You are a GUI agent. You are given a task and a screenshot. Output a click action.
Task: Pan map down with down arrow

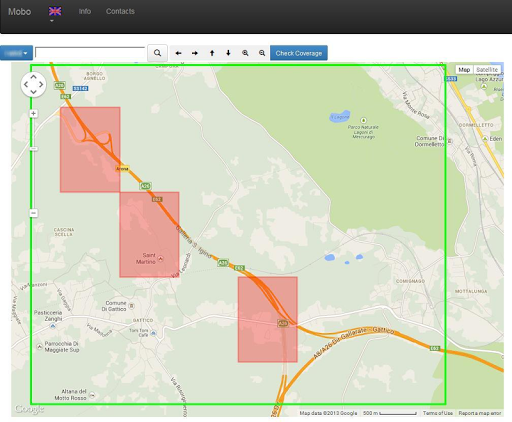[x=228, y=53]
